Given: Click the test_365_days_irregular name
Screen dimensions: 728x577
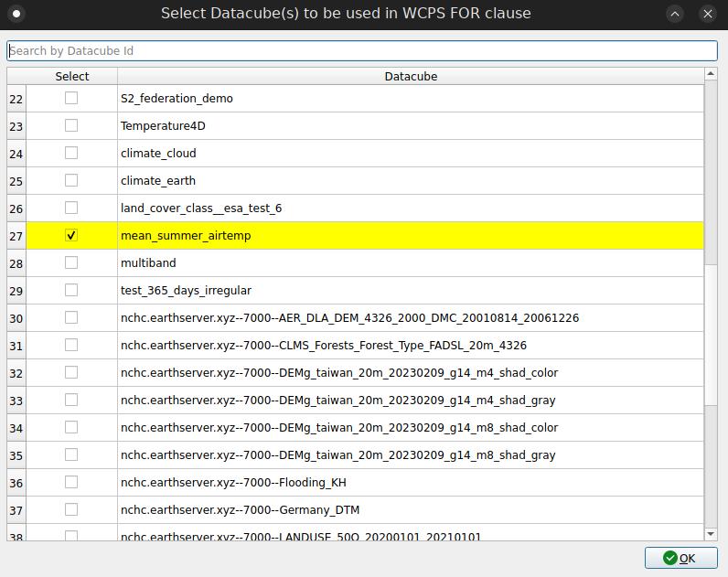Looking at the screenshot, I should point(186,290).
